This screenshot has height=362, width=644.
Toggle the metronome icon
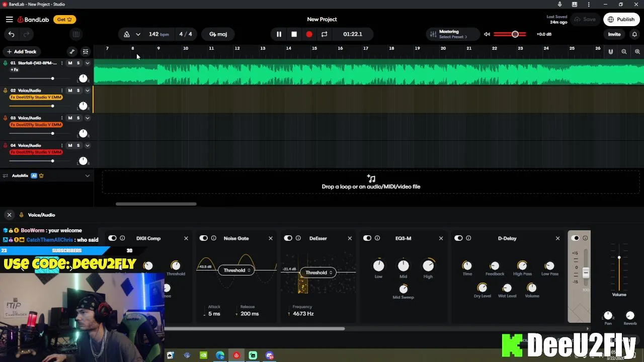[127, 34]
